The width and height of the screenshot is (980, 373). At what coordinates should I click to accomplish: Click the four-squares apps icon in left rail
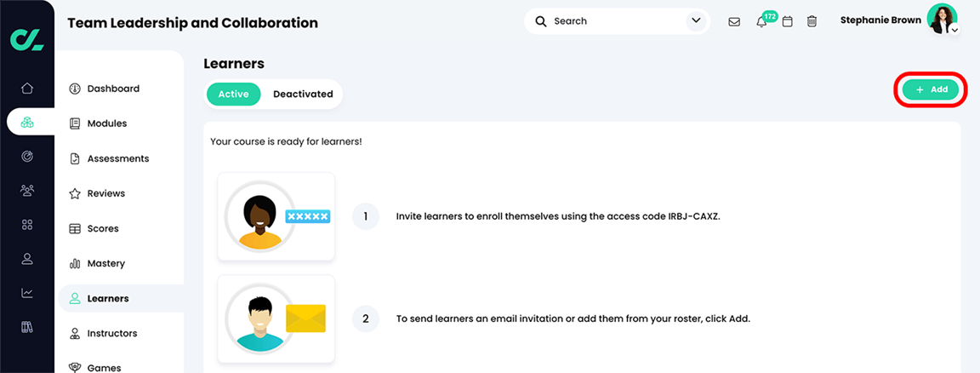pos(27,225)
